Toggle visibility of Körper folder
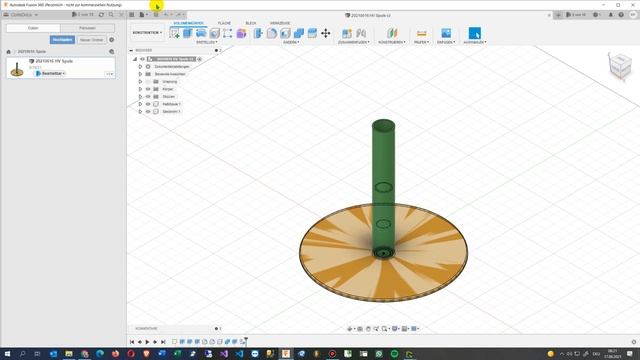640x360 pixels. pyautogui.click(x=148, y=89)
